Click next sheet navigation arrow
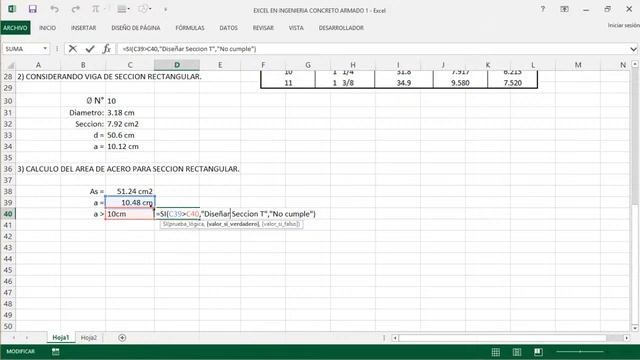This screenshot has height=360, width=640. click(x=27, y=338)
